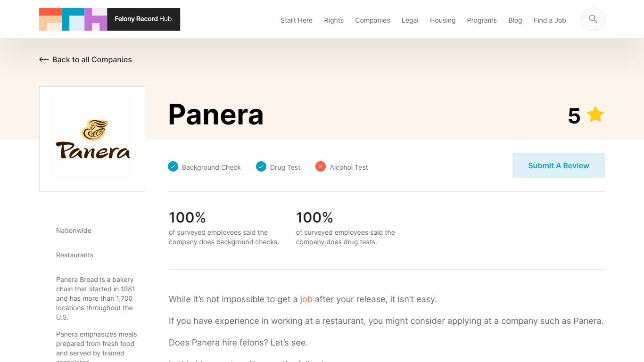Screen dimensions: 644x362
Task: Click the Nationwide text in sidebar
Action: [74, 230]
